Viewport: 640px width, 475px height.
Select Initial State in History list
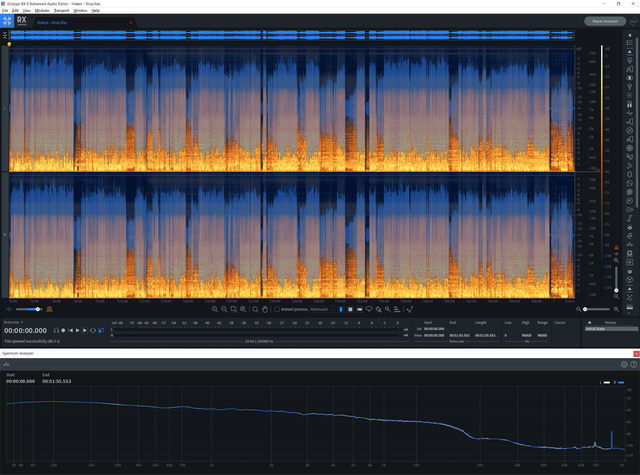[x=611, y=329]
